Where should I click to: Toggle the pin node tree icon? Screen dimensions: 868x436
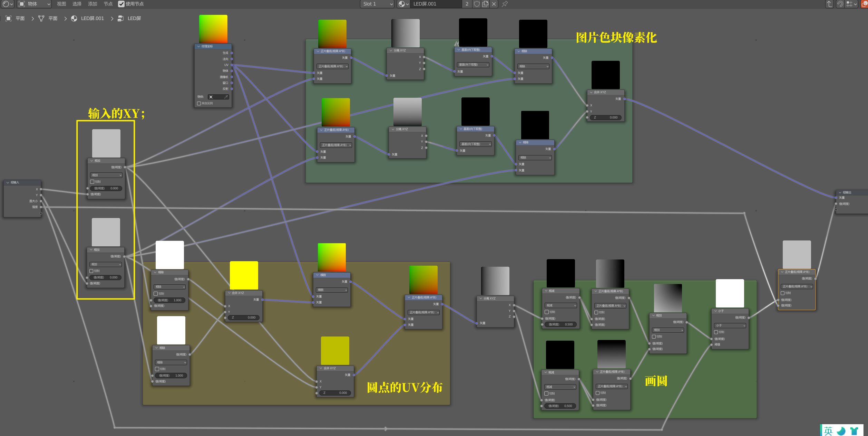pos(505,4)
